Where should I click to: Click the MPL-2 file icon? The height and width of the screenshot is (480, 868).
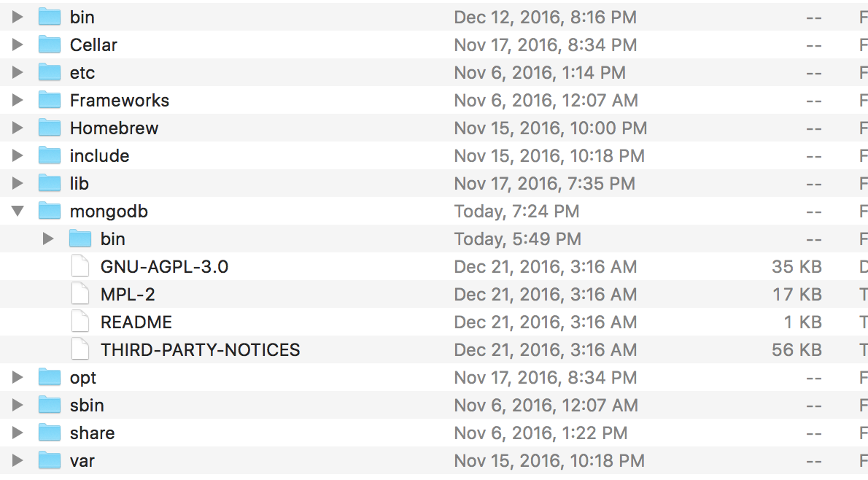(x=80, y=294)
